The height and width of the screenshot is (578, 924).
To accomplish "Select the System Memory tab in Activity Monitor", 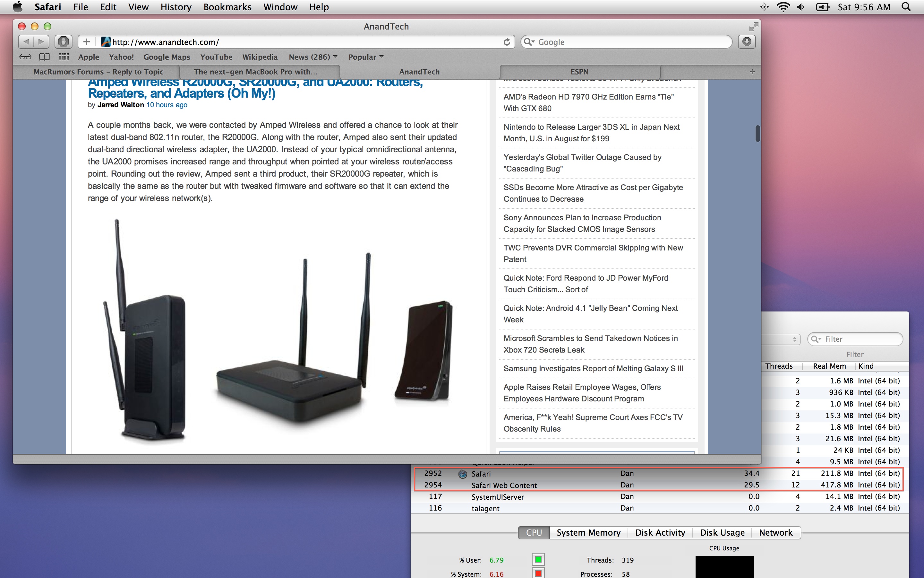I will [x=588, y=532].
